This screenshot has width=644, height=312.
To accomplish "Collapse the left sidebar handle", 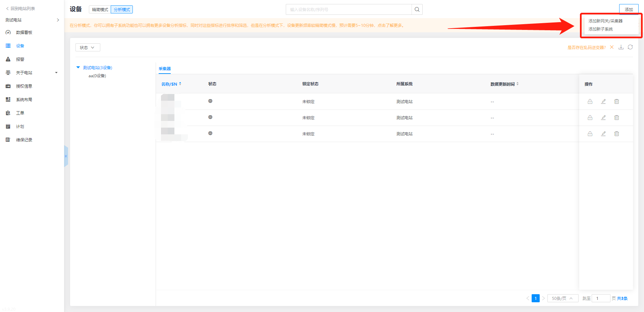I will tap(66, 156).
